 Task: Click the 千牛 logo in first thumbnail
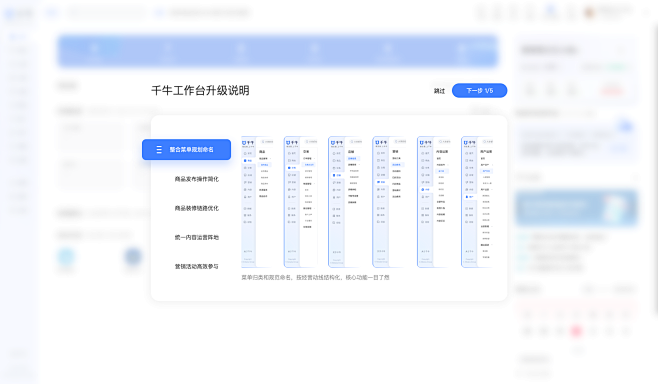(x=248, y=143)
